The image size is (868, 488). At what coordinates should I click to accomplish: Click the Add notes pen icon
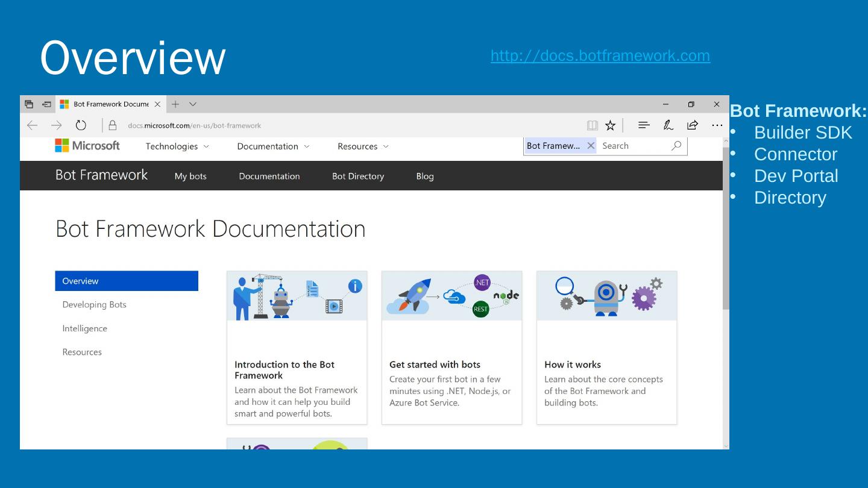pyautogui.click(x=668, y=125)
